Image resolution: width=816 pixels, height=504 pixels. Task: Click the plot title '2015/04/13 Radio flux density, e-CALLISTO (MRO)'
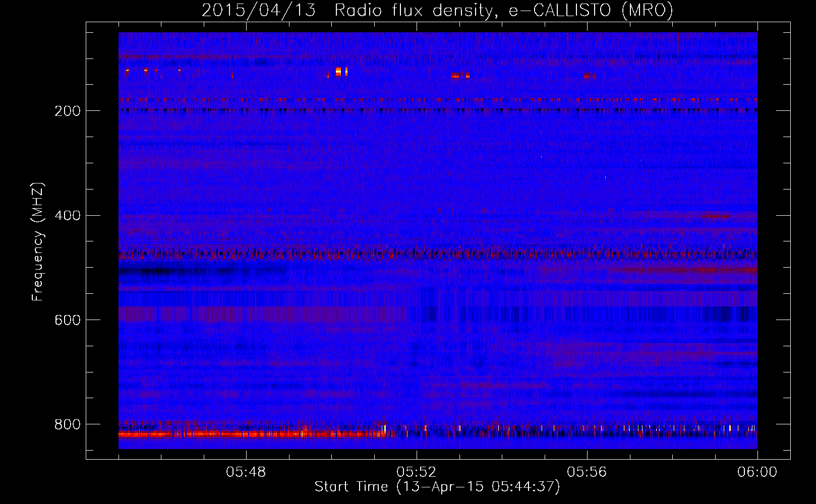pos(437,10)
